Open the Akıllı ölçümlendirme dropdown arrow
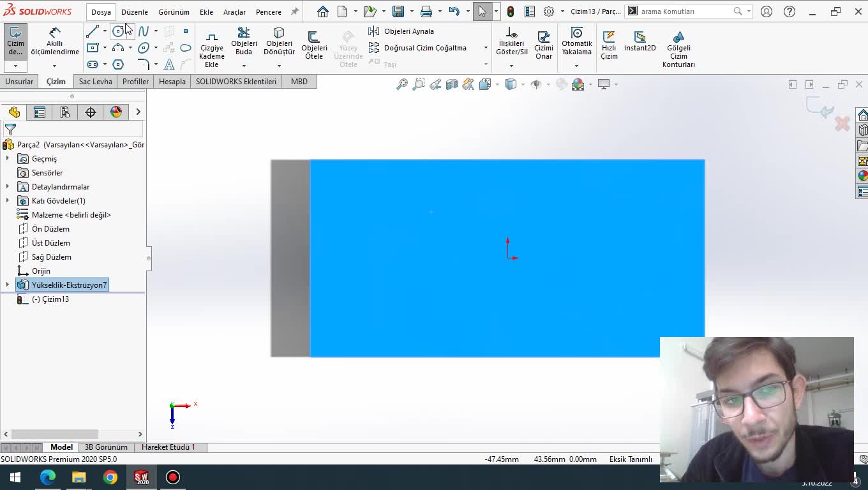 (54, 65)
